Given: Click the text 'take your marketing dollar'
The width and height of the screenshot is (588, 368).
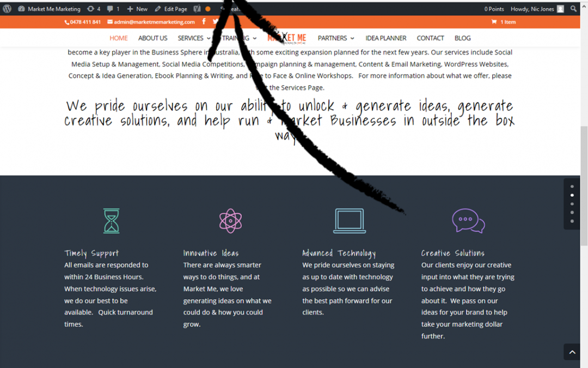Looking at the screenshot, I should 462,324.
